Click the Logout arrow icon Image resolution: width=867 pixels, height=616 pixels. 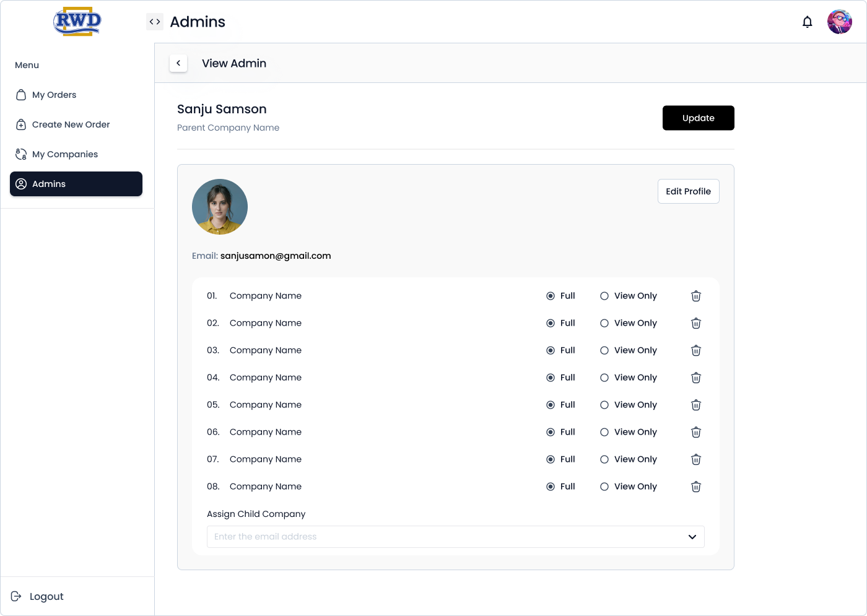tap(16, 596)
